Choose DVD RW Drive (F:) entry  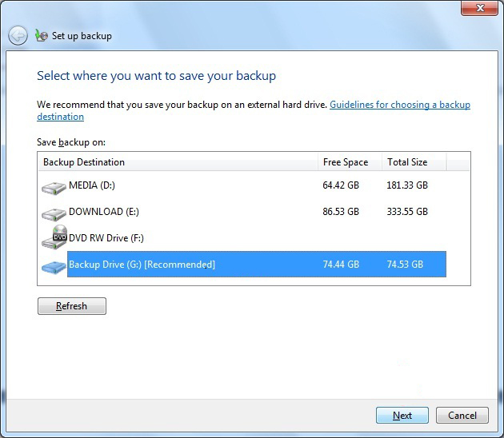coord(106,238)
